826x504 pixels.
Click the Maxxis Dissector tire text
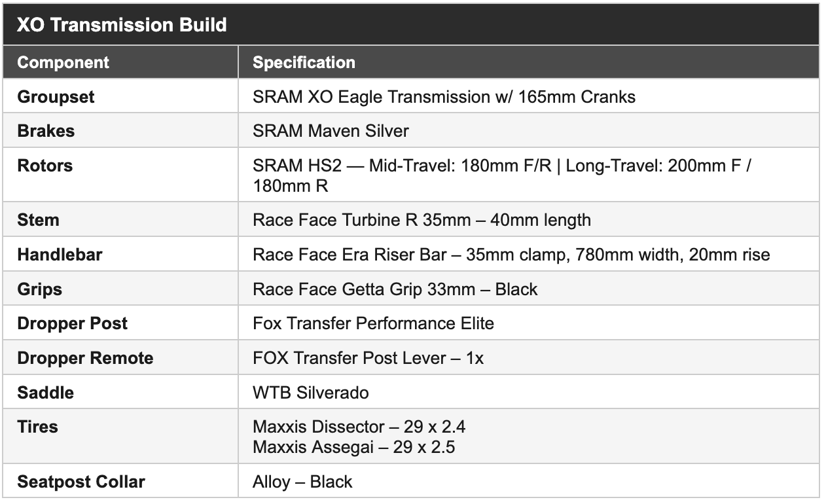(359, 427)
